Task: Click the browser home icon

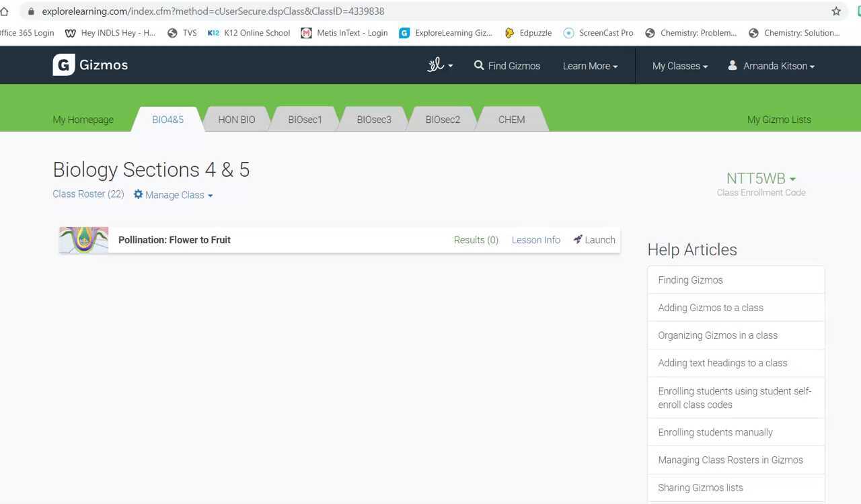Action: [x=4, y=11]
